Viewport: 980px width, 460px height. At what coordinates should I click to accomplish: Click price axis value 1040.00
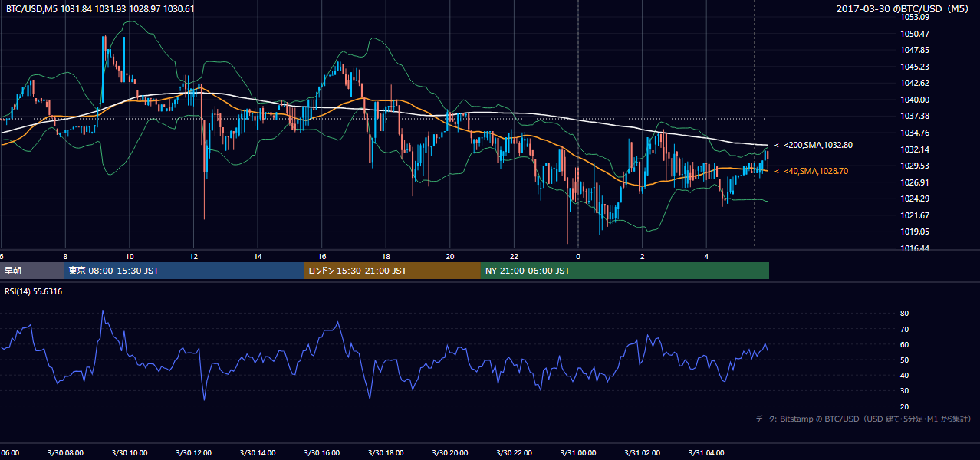915,100
